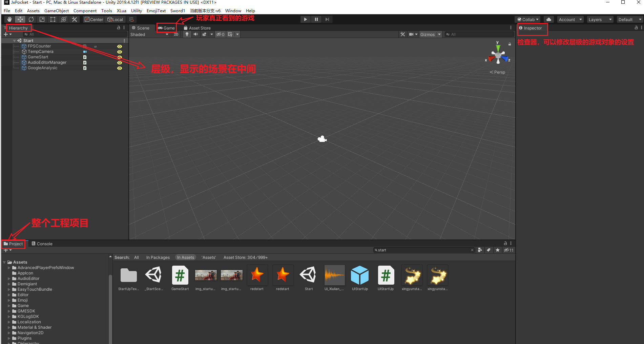
Task: Switch to the Game tab
Action: [167, 28]
